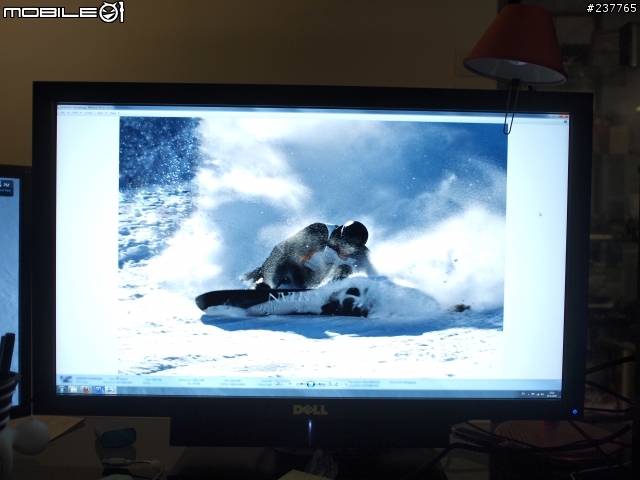This screenshot has width=640, height=480.
Task: Click the taskbar clock
Action: 551,394
